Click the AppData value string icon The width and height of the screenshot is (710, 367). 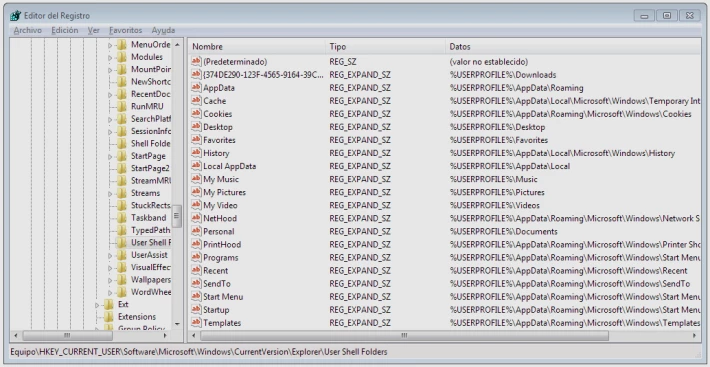pyautogui.click(x=196, y=87)
